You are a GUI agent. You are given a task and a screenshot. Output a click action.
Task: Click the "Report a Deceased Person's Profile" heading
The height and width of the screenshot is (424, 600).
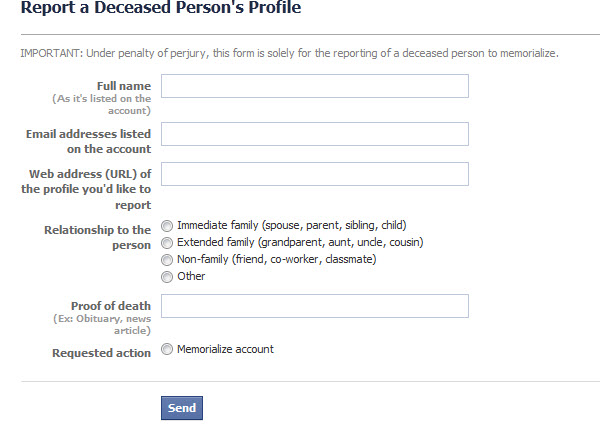point(160,9)
